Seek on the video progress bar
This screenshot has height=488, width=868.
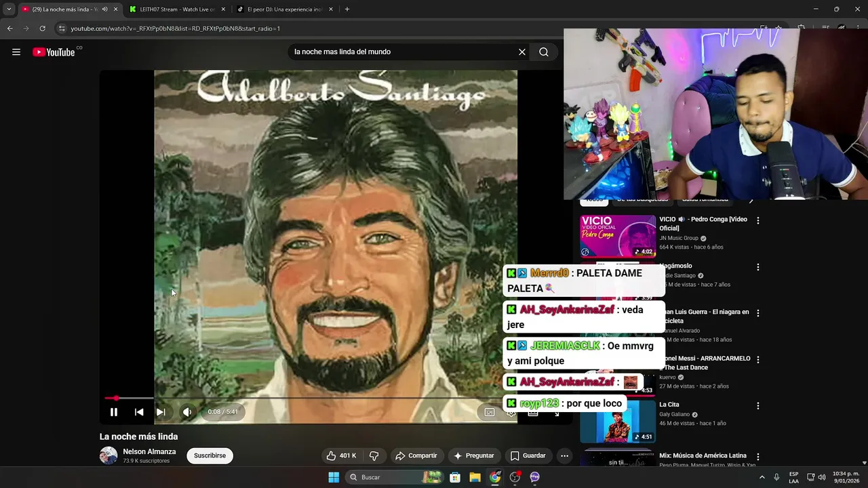click(x=336, y=399)
